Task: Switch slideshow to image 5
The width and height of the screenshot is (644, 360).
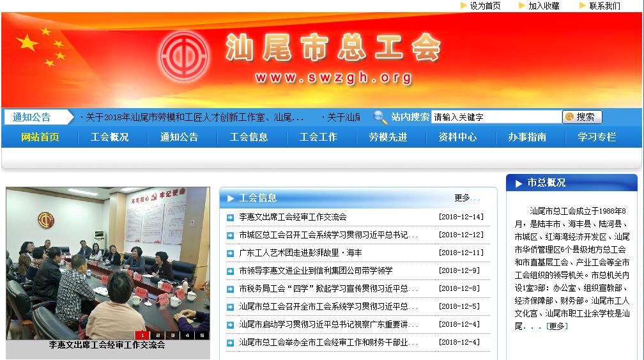Action: pos(202,335)
